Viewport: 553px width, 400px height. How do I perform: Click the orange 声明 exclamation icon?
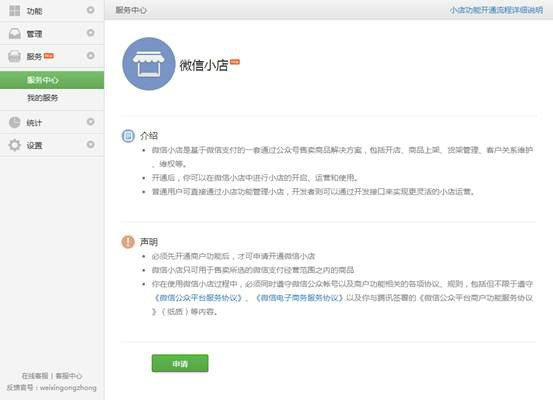128,242
